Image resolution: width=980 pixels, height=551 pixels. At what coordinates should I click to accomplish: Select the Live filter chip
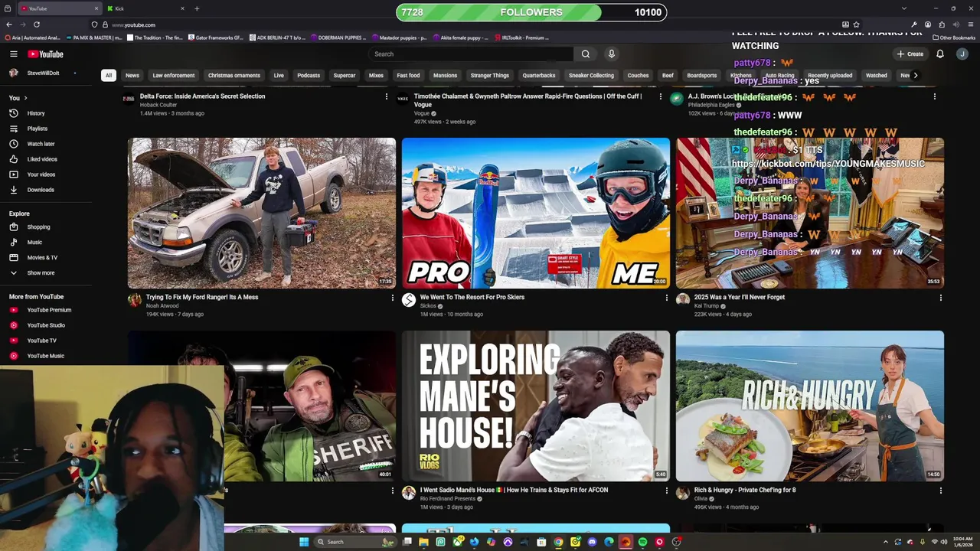[x=279, y=75]
